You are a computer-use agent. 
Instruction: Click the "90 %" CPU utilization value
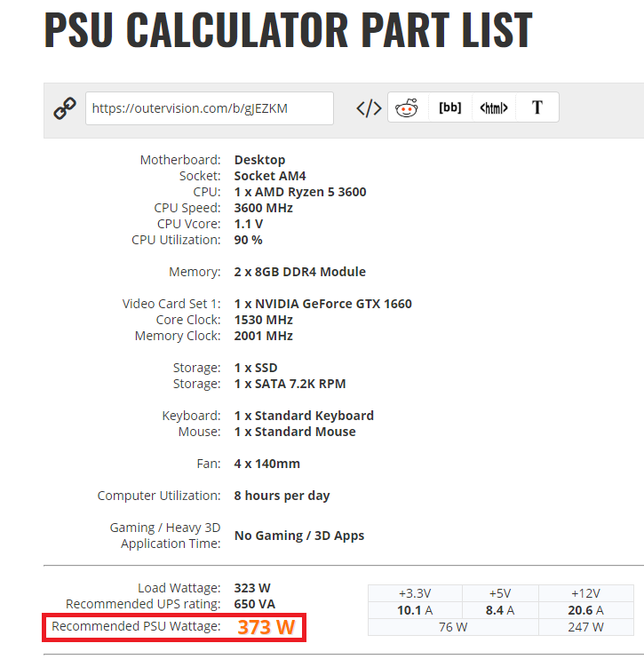pyautogui.click(x=248, y=240)
